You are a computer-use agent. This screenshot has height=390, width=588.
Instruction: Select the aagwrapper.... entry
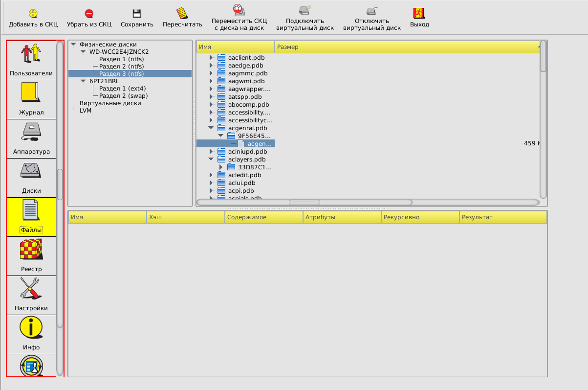pos(249,89)
